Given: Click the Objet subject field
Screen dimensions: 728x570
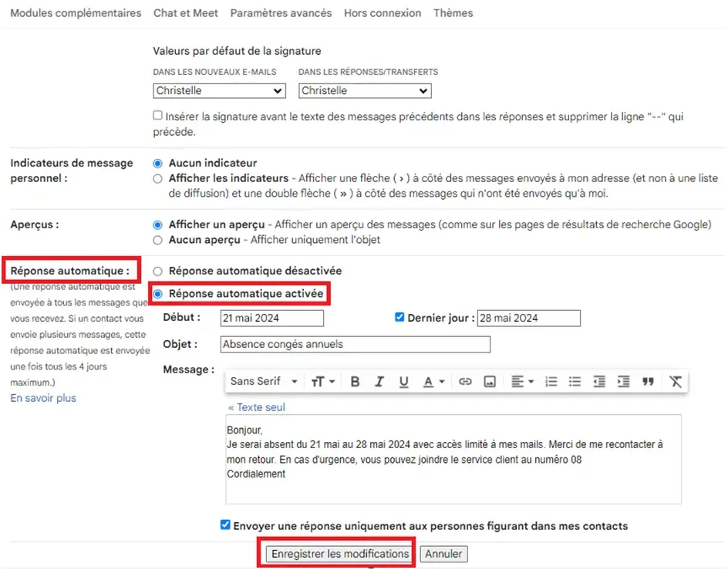Looking at the screenshot, I should [x=356, y=344].
